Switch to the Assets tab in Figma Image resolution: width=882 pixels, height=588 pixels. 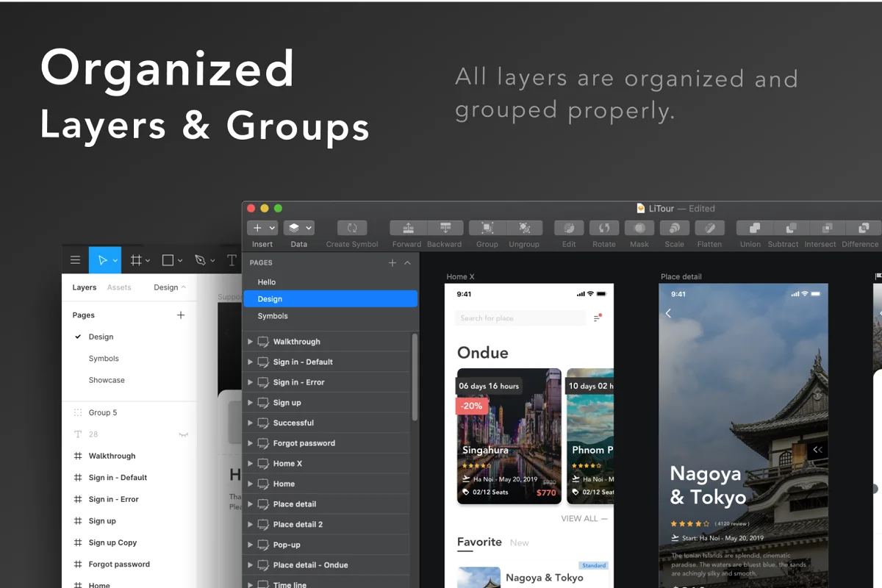click(x=119, y=287)
